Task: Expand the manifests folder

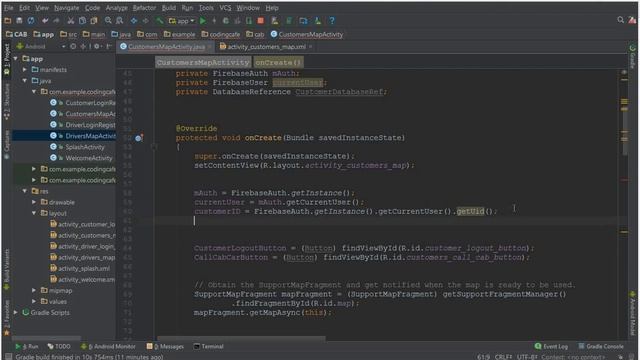Action: (25, 70)
